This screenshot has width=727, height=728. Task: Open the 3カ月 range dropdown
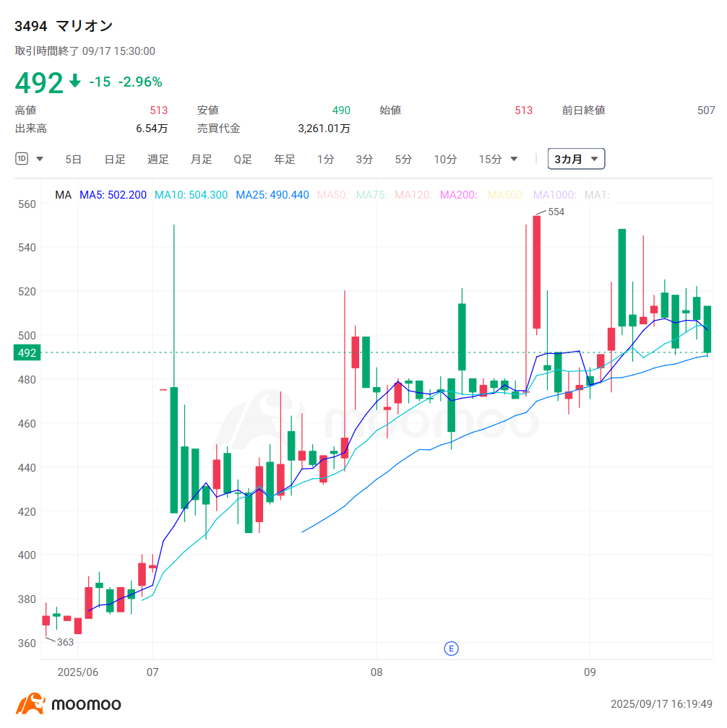tap(576, 159)
